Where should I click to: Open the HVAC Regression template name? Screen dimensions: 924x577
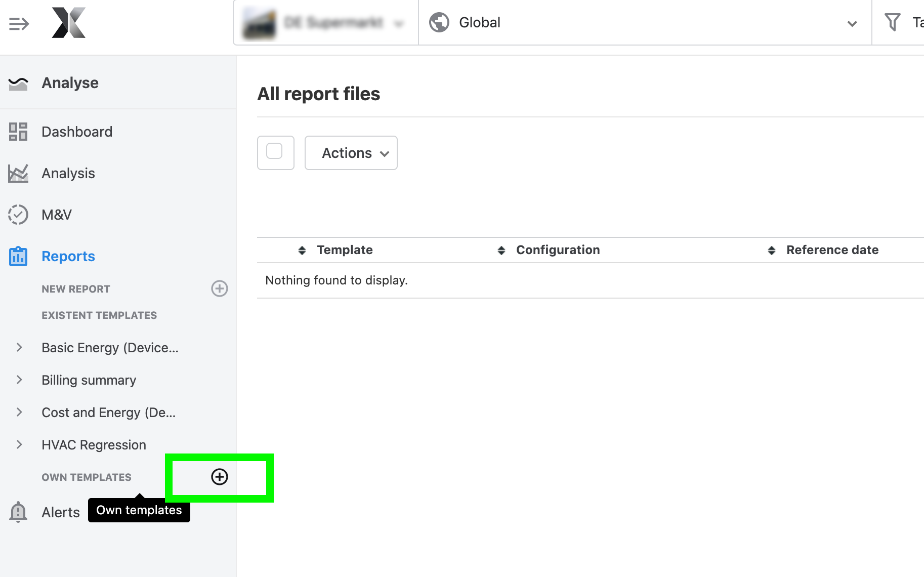click(94, 445)
